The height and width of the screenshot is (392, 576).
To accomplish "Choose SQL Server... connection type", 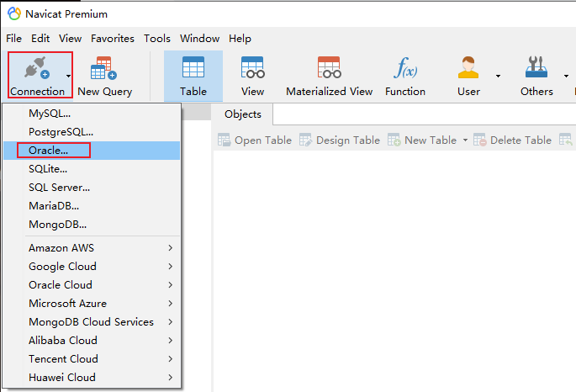I will [92, 188].
